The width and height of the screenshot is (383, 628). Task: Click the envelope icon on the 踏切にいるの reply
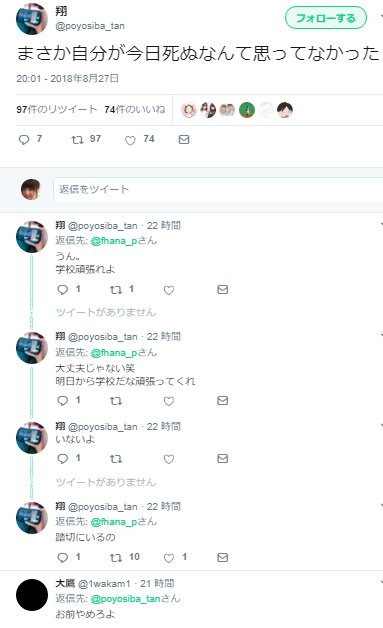tap(222, 557)
